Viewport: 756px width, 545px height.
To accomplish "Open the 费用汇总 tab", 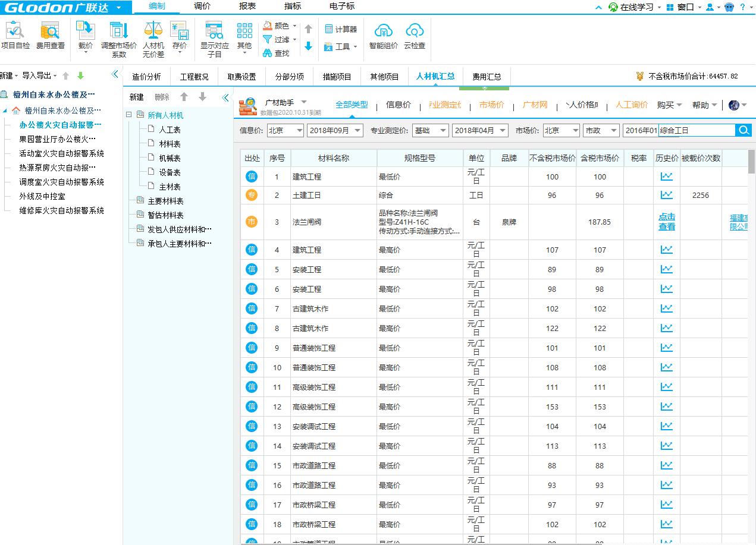I will 487,77.
